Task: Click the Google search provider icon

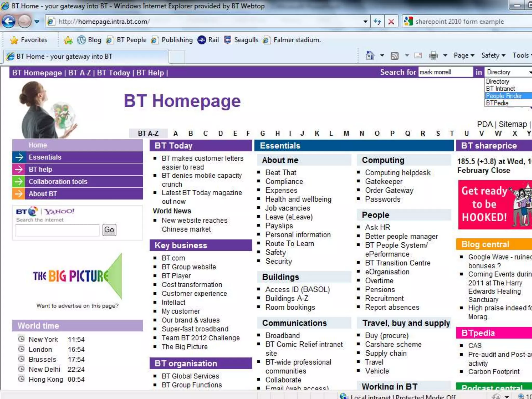Action: tap(408, 21)
